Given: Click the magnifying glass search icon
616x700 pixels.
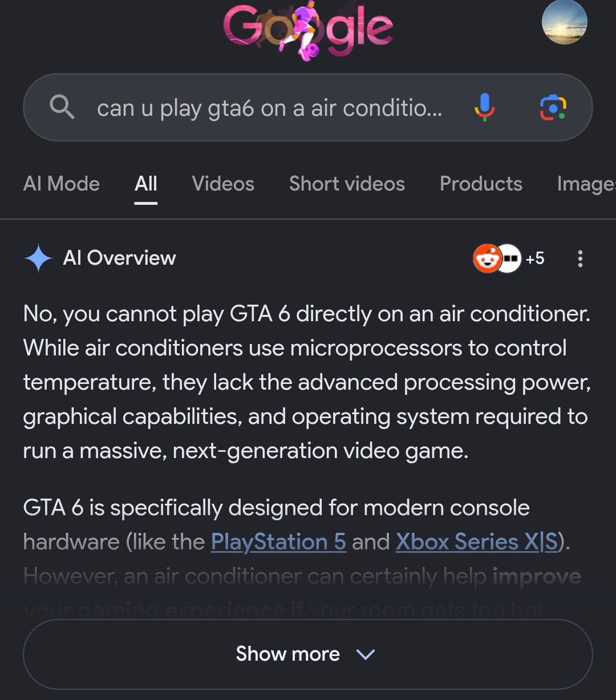Looking at the screenshot, I should (62, 107).
